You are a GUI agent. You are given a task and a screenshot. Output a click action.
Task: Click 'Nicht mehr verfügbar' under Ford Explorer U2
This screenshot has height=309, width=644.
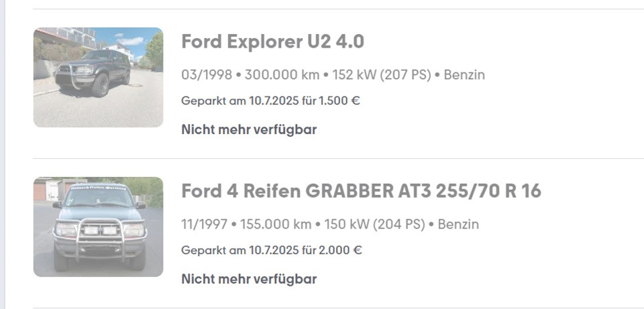[x=249, y=129]
